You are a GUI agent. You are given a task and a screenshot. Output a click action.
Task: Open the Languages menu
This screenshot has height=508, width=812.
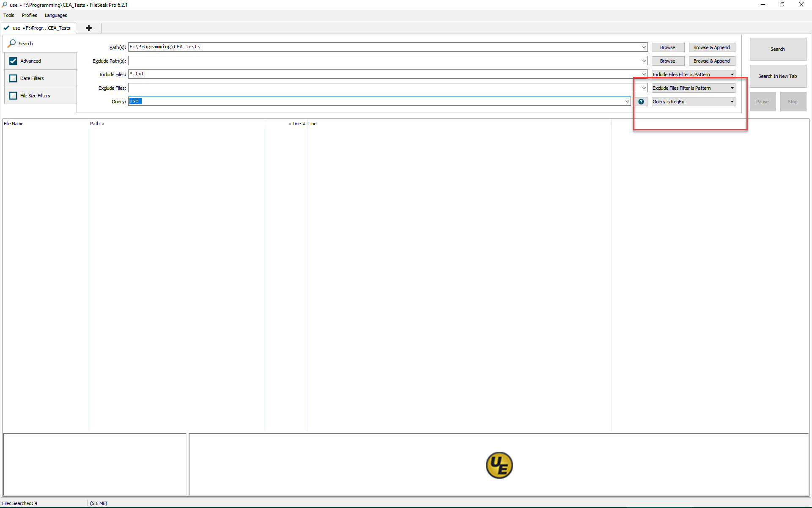[x=56, y=15]
